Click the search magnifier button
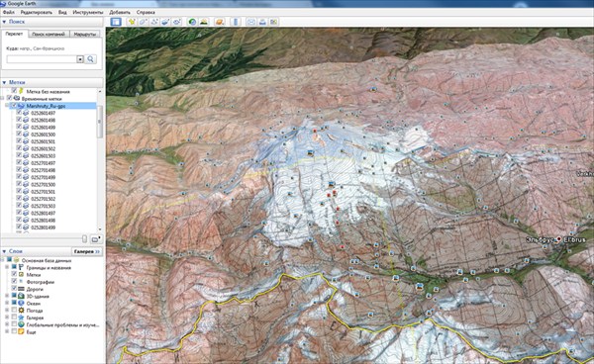 tap(90, 59)
